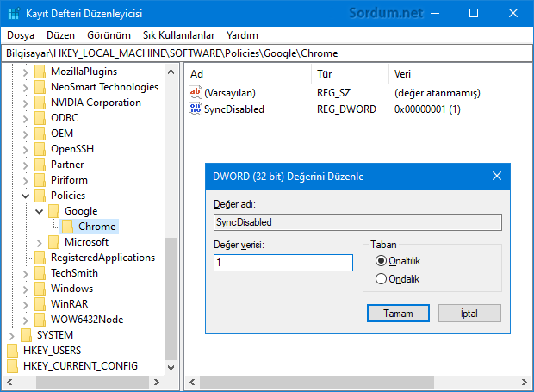
Task: Select the NeoSmart Technologies folder icon
Action: click(x=40, y=87)
